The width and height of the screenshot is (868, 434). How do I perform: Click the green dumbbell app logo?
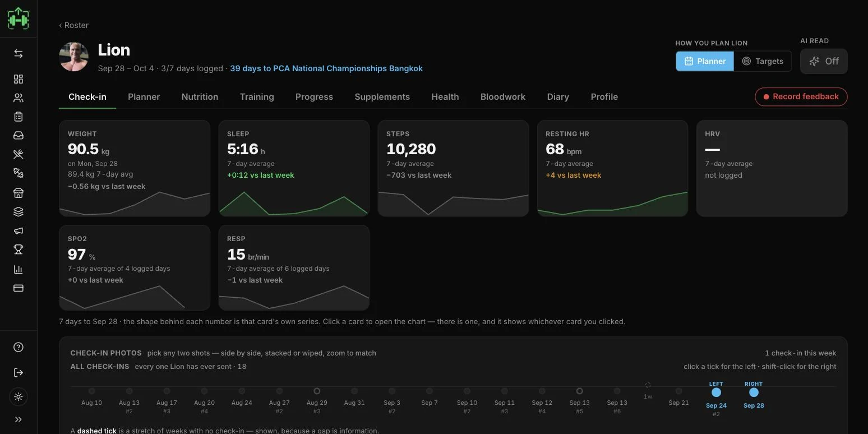(19, 19)
